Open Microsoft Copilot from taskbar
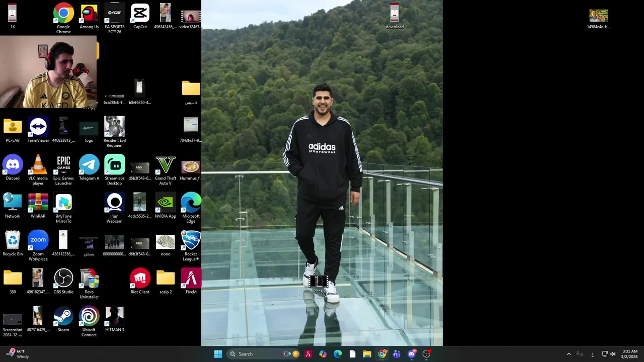Screen dimensions: 644x362 (x=323, y=354)
